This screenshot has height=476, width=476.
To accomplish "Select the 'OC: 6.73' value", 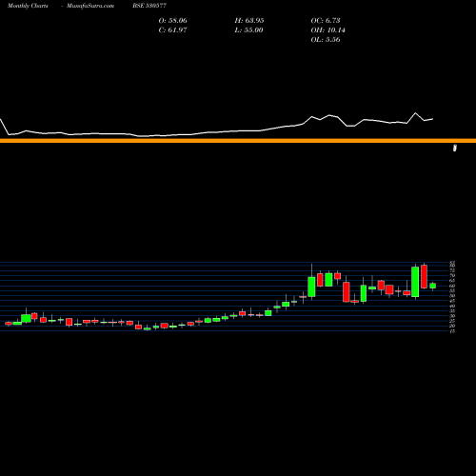I will 326,21.
